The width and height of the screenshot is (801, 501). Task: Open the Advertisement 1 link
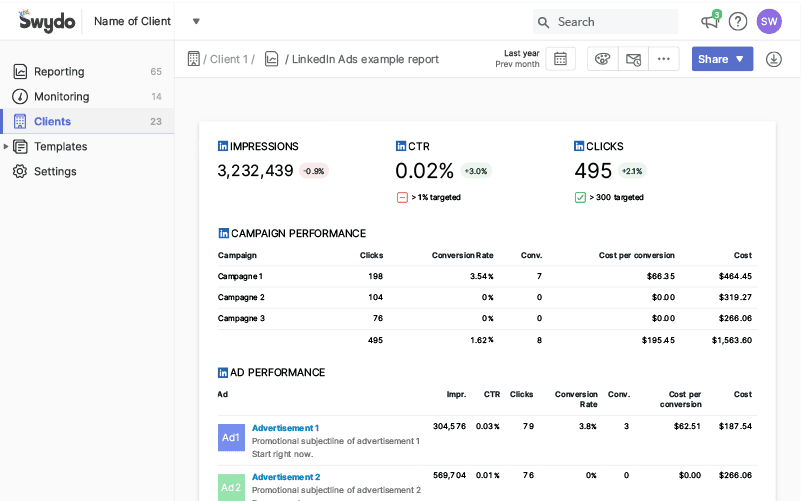(285, 428)
